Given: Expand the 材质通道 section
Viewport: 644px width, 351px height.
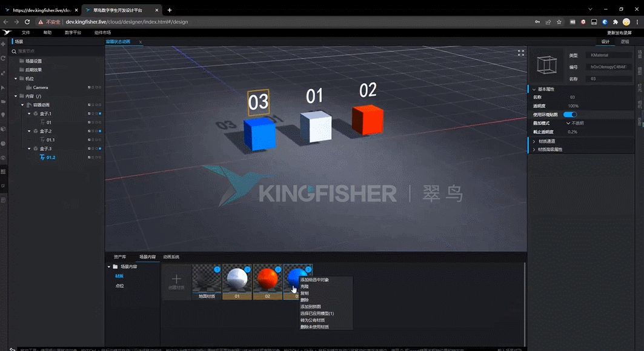Looking at the screenshot, I should tap(534, 141).
